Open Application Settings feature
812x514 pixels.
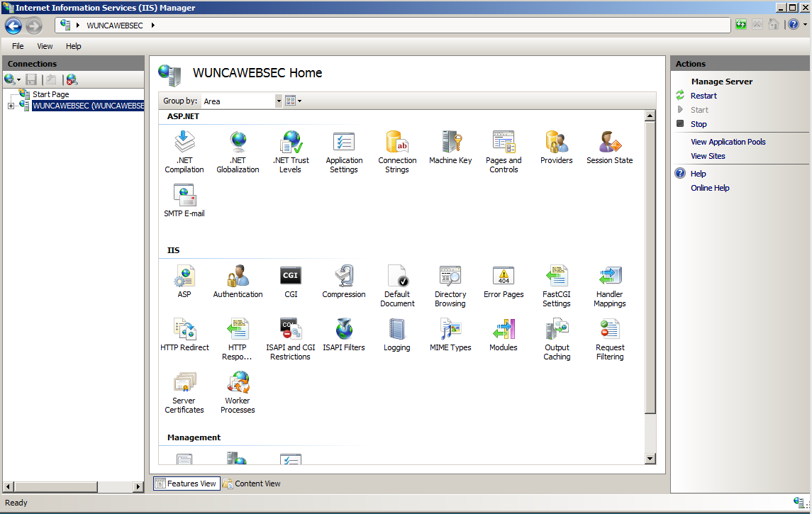tap(344, 151)
